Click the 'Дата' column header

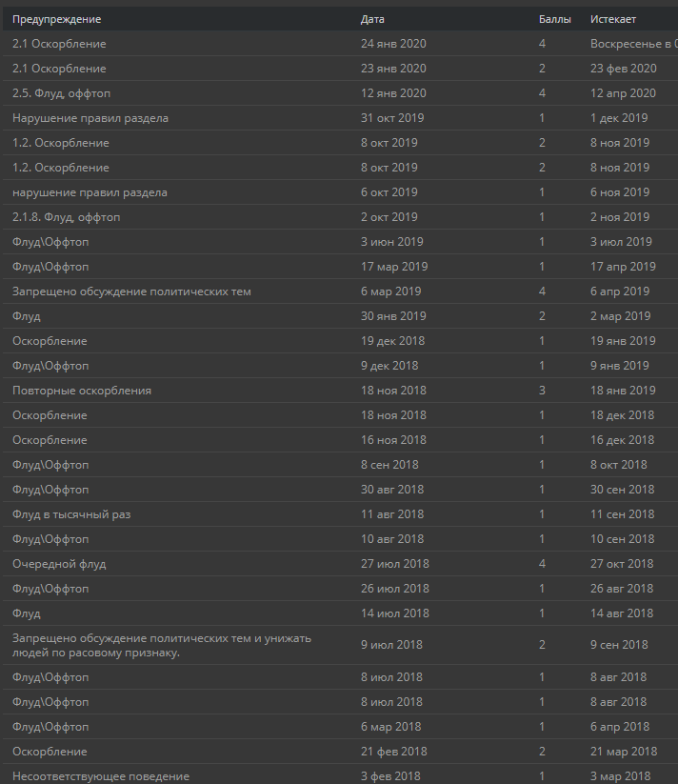(x=372, y=19)
